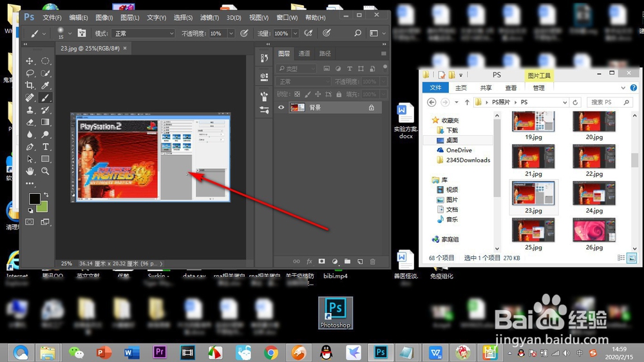
Task: Toggle lock all padlock in Layers
Action: point(339,94)
